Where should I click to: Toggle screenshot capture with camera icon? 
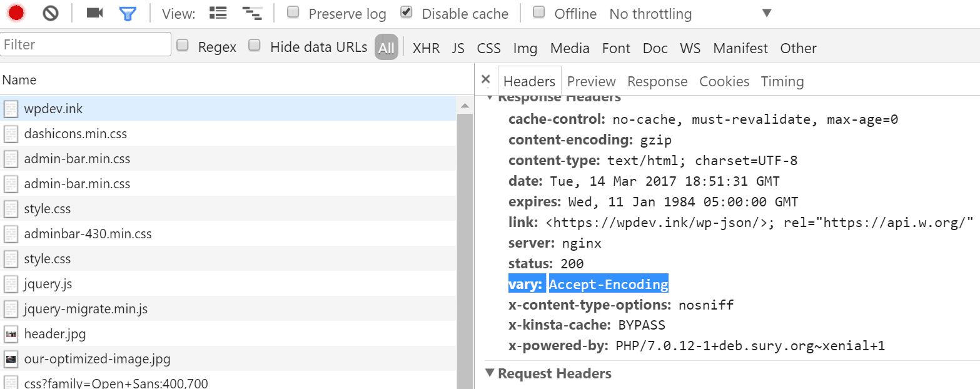(x=94, y=12)
